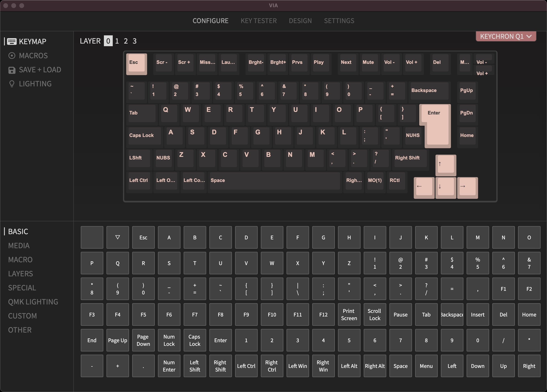Open the Media keycode category
The height and width of the screenshot is (392, 547).
[x=19, y=245]
